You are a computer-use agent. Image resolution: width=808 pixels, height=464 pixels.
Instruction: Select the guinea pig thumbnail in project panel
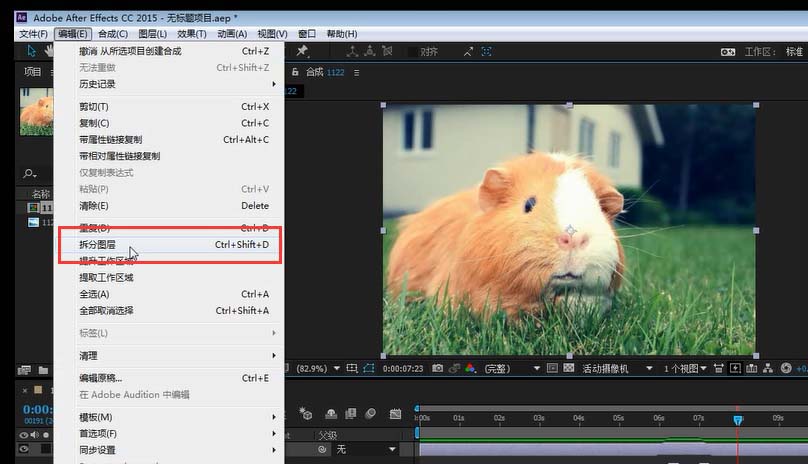click(36, 111)
